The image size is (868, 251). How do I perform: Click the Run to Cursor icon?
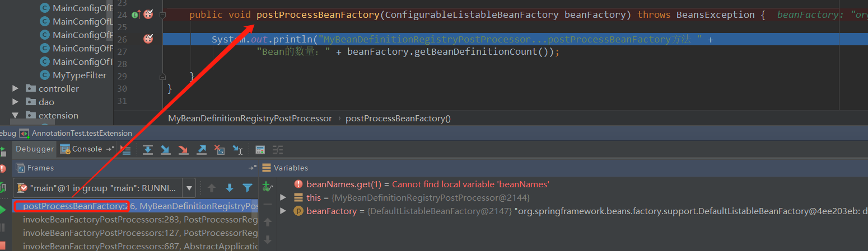(237, 149)
